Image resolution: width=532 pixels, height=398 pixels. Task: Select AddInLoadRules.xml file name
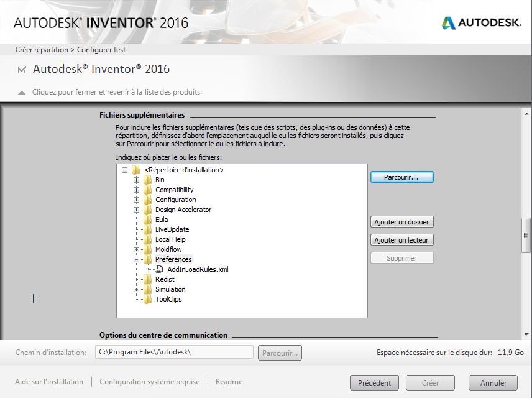[198, 269]
